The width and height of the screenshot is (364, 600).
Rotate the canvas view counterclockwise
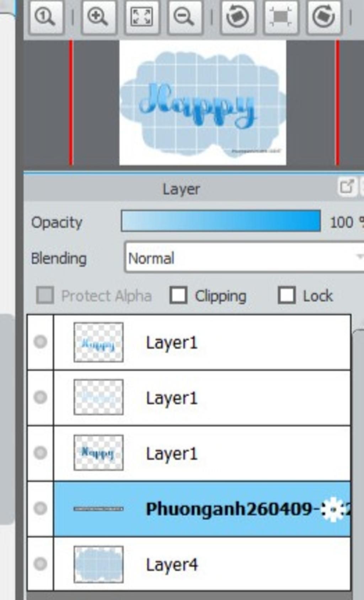click(x=237, y=17)
